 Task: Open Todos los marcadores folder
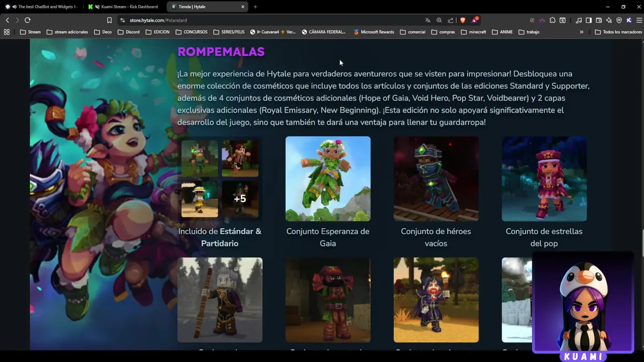coord(618,32)
